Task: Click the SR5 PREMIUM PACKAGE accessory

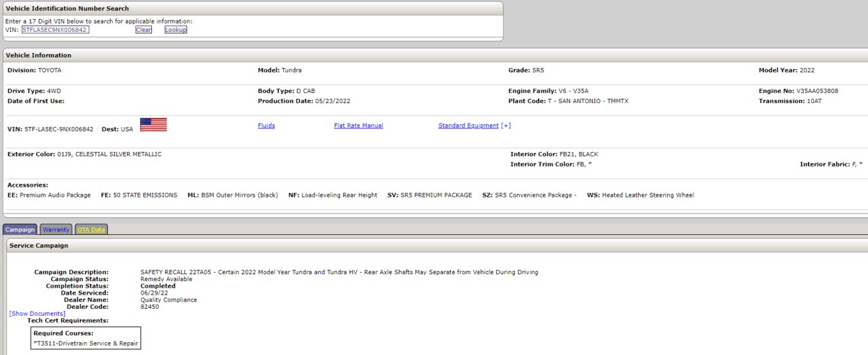Action: [430, 195]
